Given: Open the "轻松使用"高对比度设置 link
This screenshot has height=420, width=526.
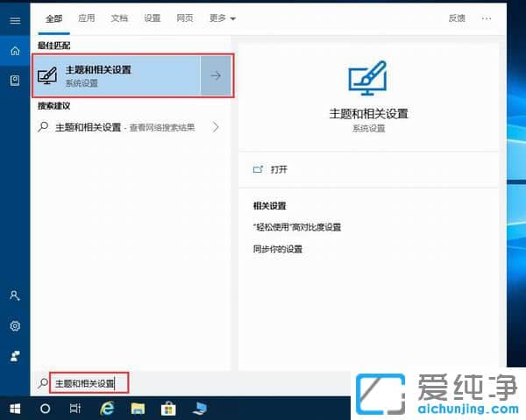Looking at the screenshot, I should 296,227.
